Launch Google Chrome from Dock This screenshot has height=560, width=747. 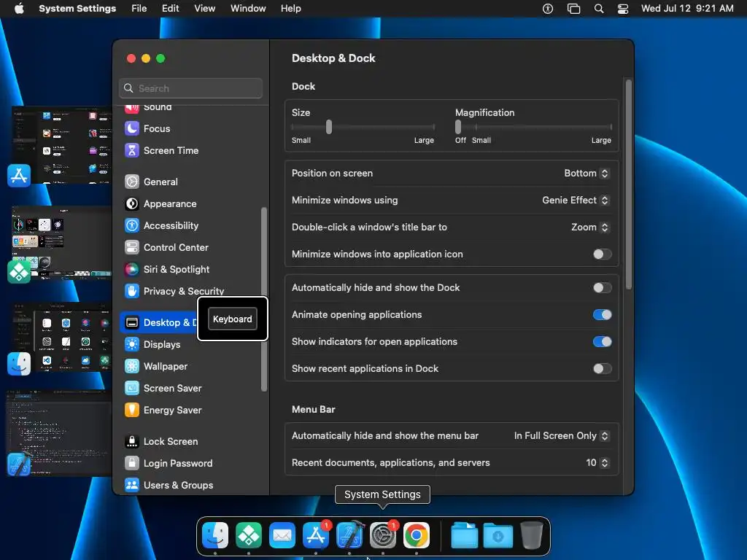point(417,536)
